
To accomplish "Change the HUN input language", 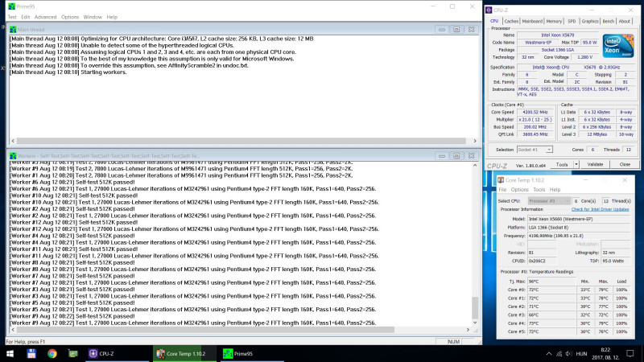I will (581, 354).
